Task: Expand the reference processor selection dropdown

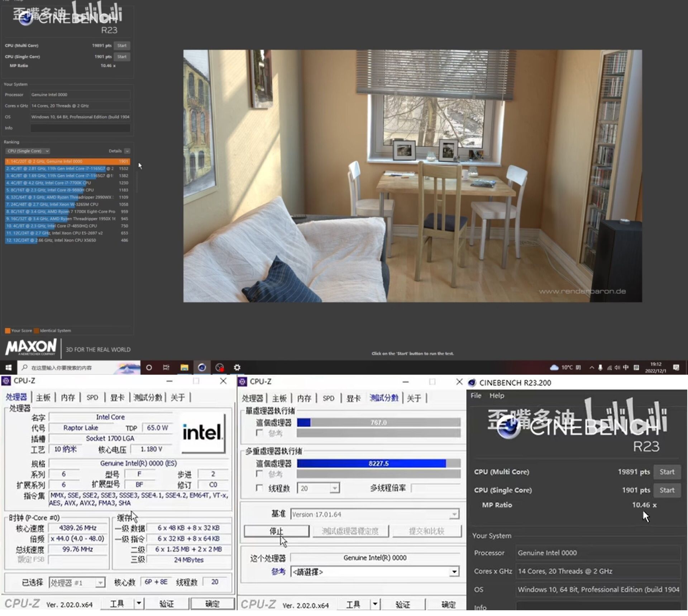Action: [x=454, y=572]
